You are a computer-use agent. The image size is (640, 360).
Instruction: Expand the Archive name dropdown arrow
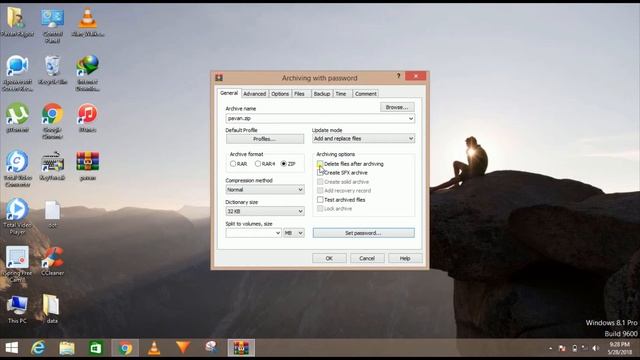coord(411,118)
